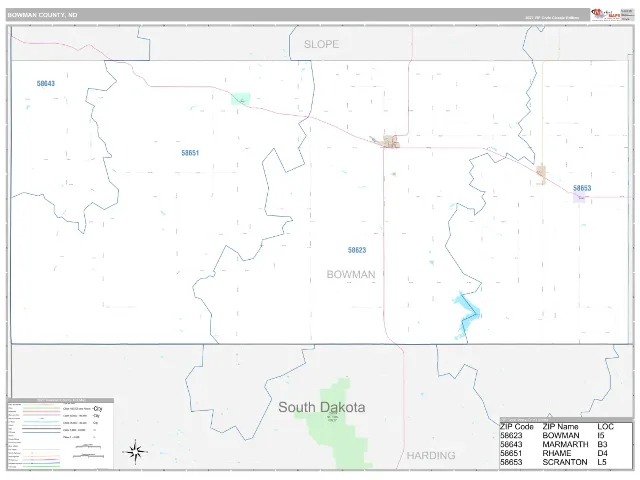Click the gray BOWMAN county label on the map
Image resolution: width=640 pixels, height=480 pixels.
[351, 274]
